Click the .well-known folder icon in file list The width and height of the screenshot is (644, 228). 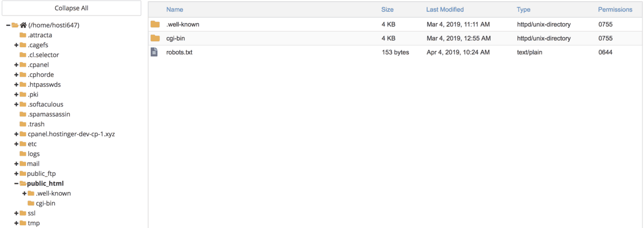[155, 24]
